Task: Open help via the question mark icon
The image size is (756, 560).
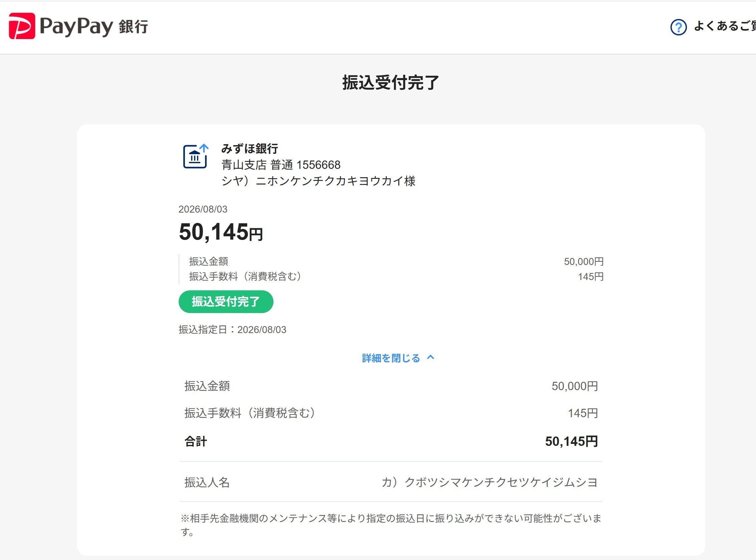Action: [678, 27]
